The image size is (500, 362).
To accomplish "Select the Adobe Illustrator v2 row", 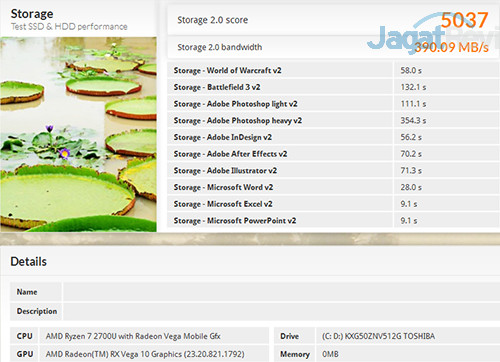I will click(333, 170).
